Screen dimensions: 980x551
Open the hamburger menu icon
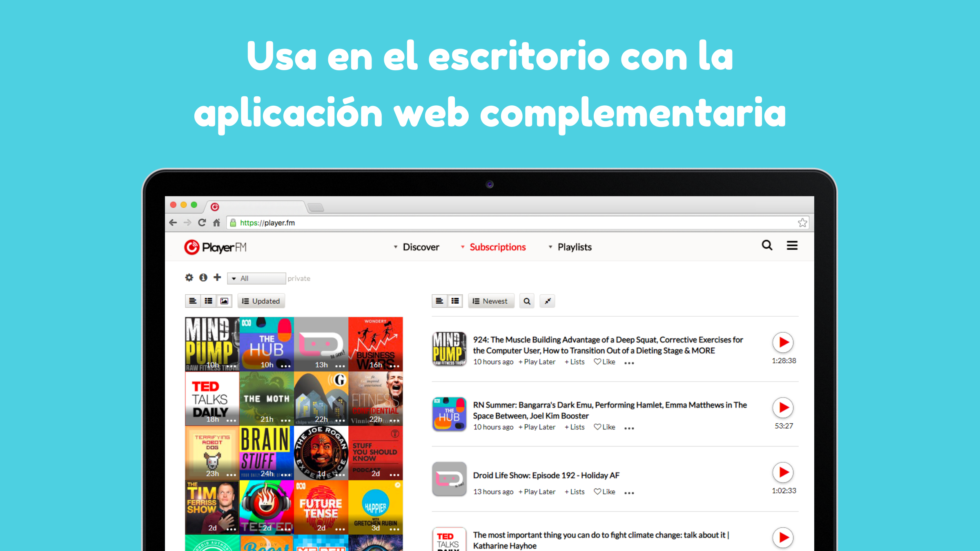[792, 245]
